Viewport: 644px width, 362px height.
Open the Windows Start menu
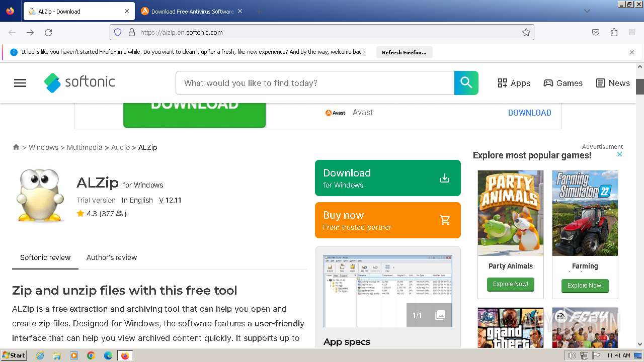tap(14, 355)
